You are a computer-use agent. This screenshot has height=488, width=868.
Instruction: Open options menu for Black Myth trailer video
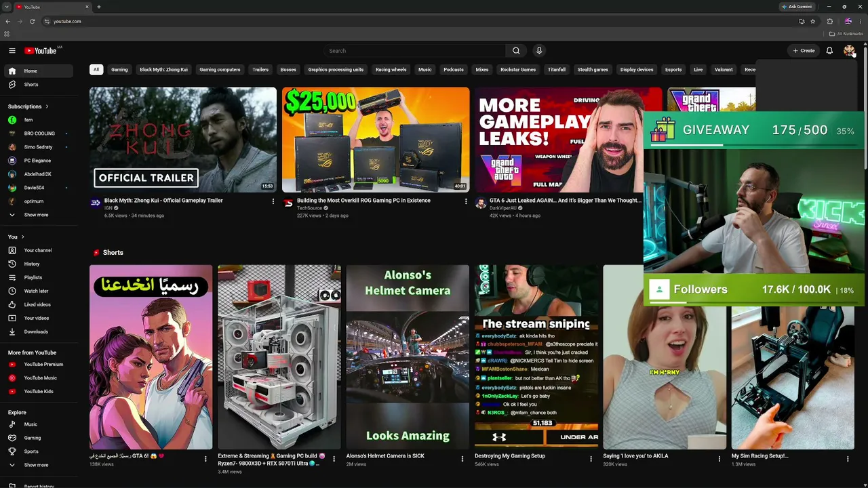tap(273, 201)
